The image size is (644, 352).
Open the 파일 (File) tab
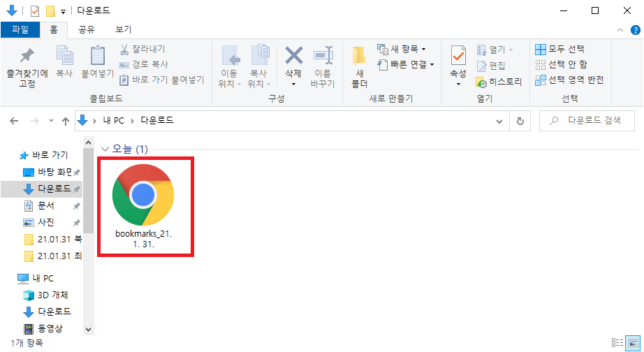(20, 29)
